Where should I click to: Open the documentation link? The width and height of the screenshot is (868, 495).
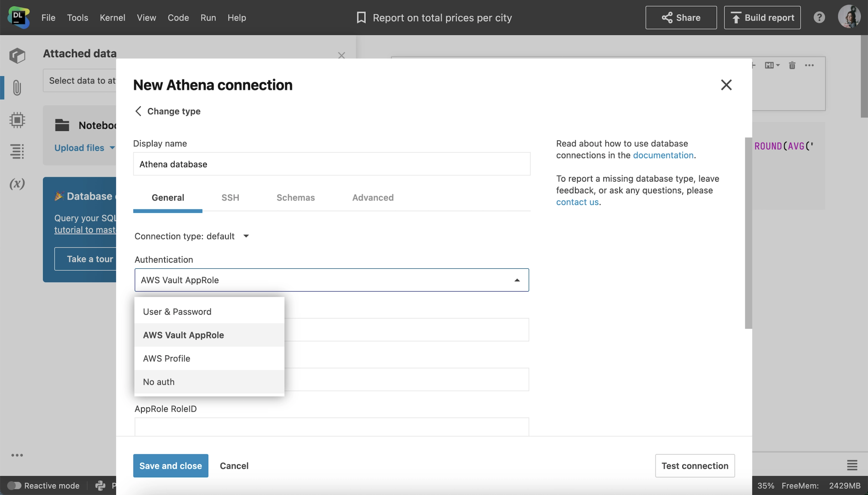[663, 155]
